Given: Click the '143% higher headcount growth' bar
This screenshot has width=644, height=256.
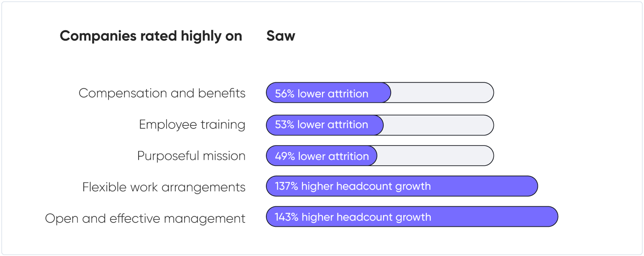Looking at the screenshot, I should pos(412,217).
